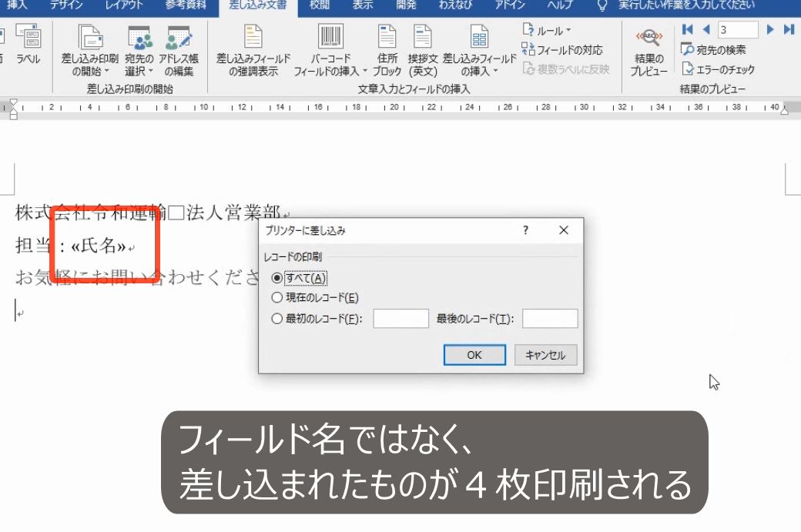Click the right indent ruler marker

(785, 110)
